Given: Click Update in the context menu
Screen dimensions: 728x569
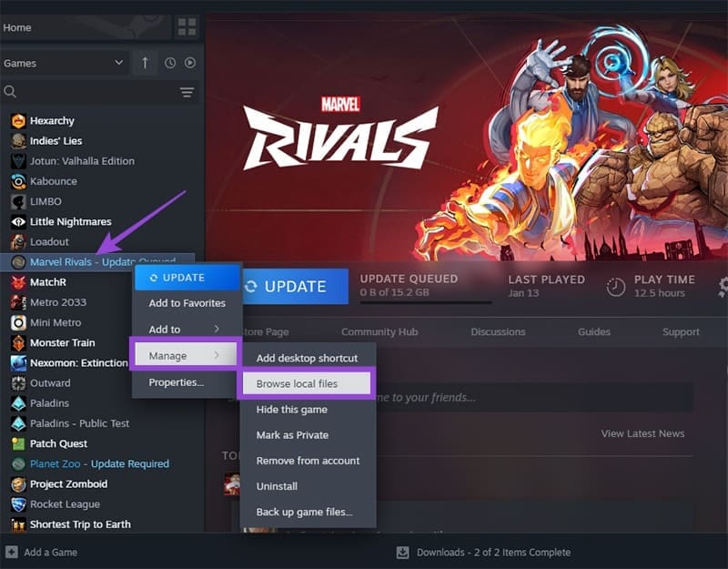Looking at the screenshot, I should [x=187, y=278].
